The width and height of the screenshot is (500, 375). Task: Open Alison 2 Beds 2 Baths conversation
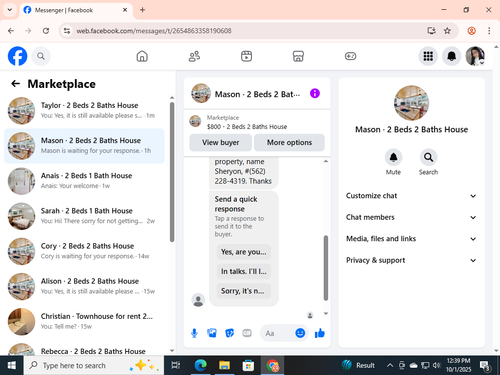pos(84,286)
